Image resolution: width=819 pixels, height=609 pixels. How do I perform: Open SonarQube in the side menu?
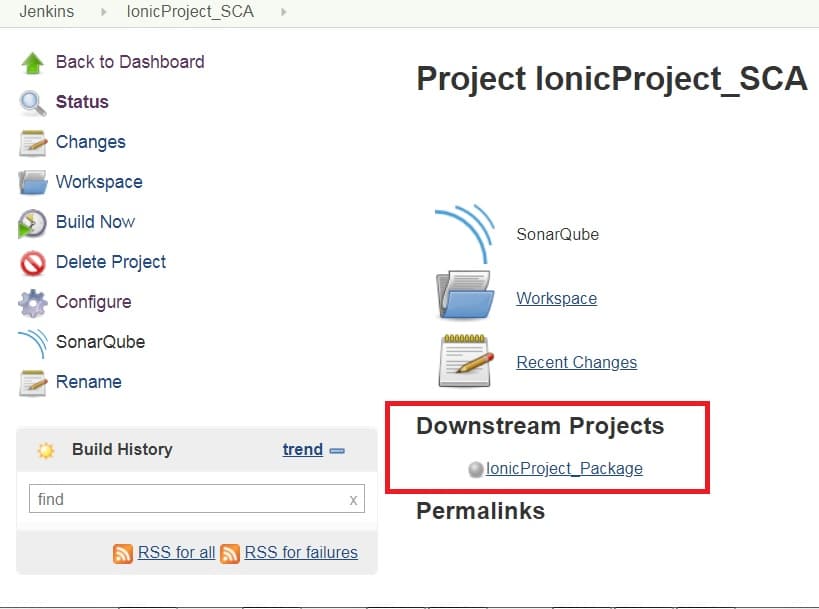coord(100,342)
